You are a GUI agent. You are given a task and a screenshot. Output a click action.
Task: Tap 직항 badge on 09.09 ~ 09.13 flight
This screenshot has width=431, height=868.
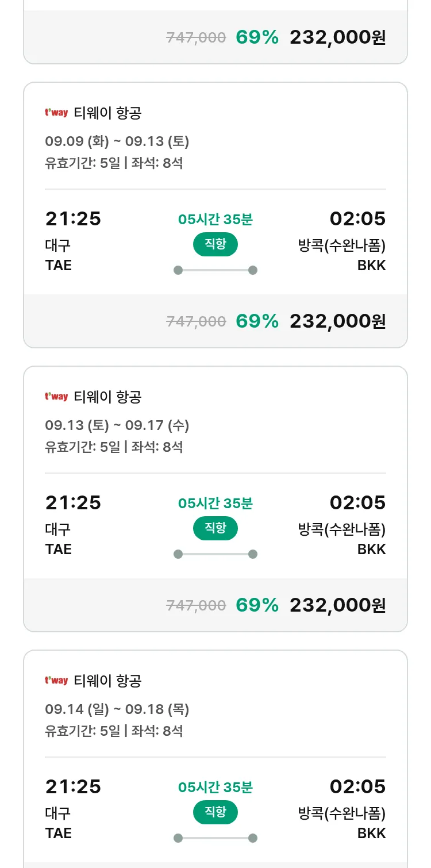pyautogui.click(x=215, y=244)
